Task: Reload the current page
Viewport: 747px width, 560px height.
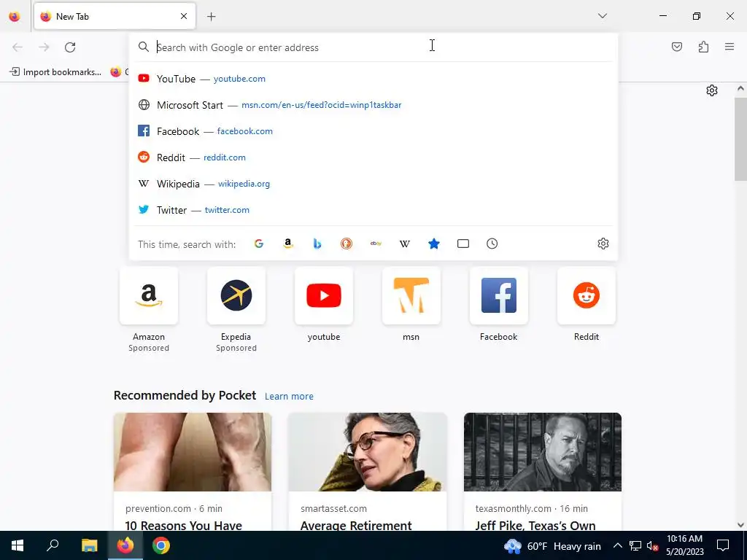Action: 70,47
